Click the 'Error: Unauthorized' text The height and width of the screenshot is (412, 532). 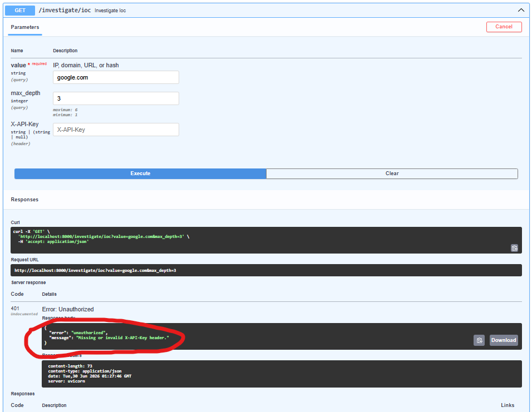coord(68,309)
